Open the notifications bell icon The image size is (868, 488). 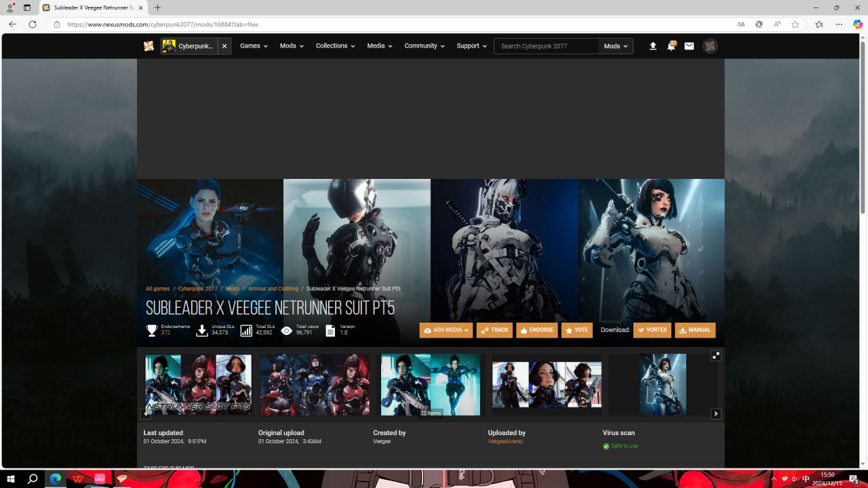(671, 46)
